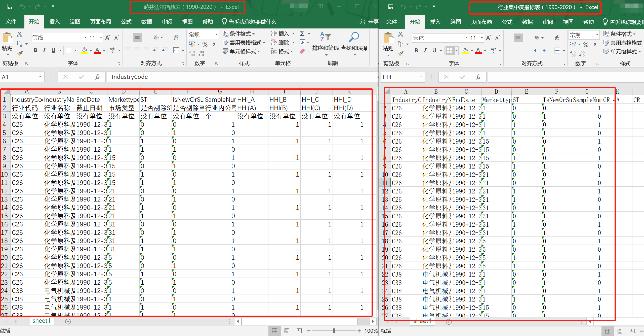This screenshot has width=644, height=336.
Task: Click 删除 delete cells button in left window
Action: point(280,43)
